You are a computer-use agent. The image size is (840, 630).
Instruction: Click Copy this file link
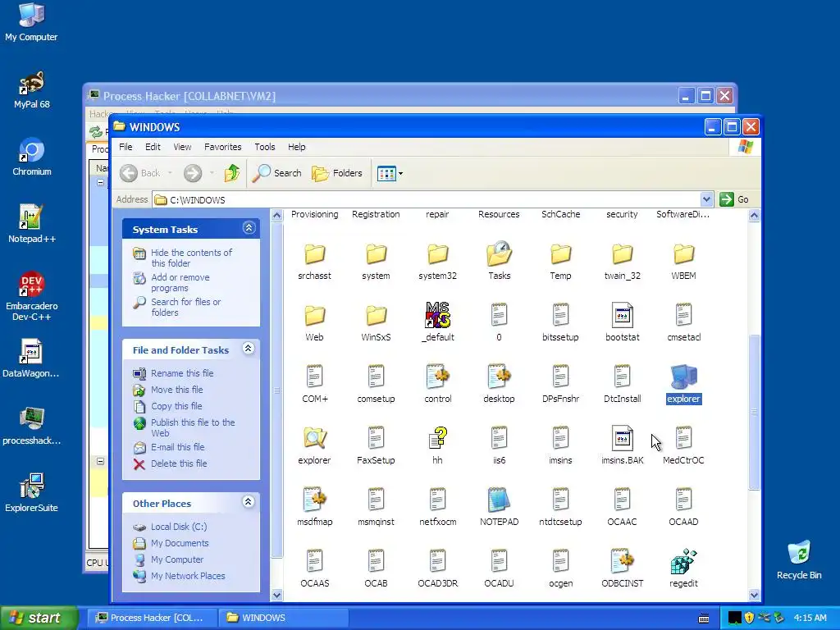click(x=176, y=406)
